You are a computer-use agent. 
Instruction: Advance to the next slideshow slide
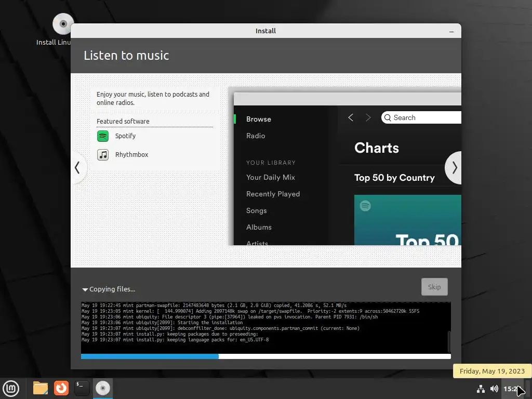(x=454, y=168)
